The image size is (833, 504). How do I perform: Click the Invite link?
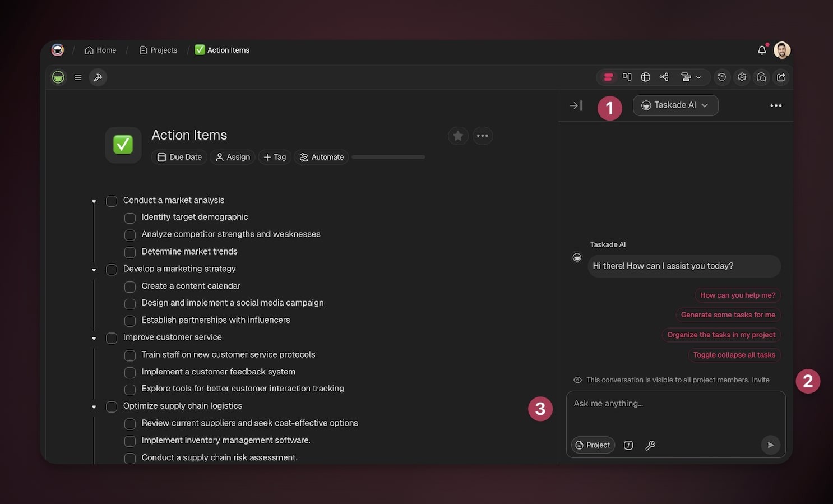760,380
